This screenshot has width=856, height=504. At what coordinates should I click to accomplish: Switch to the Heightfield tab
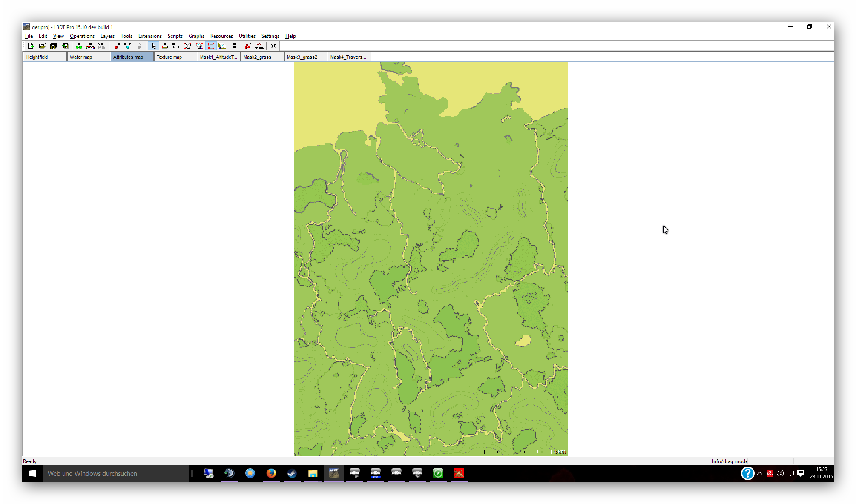pos(45,57)
